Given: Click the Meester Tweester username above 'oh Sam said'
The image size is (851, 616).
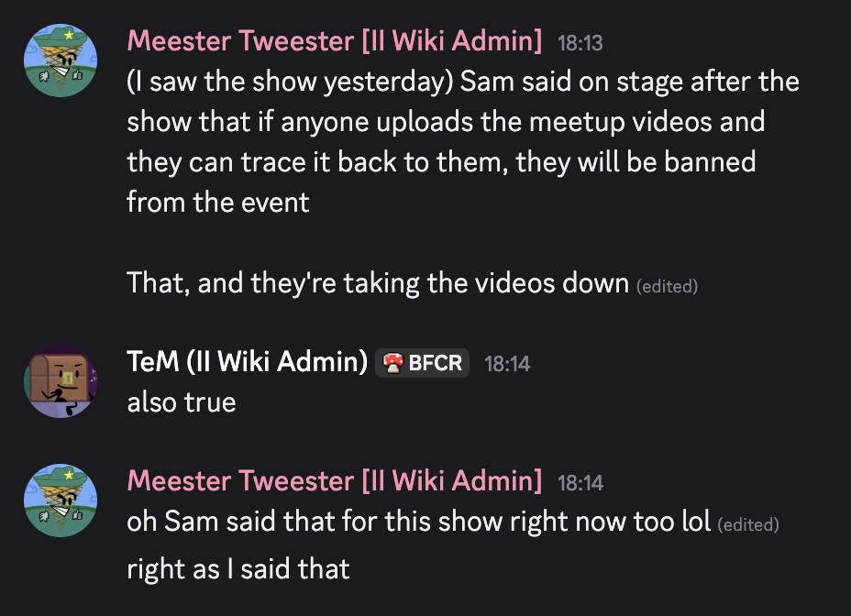Looking at the screenshot, I should coord(335,481).
